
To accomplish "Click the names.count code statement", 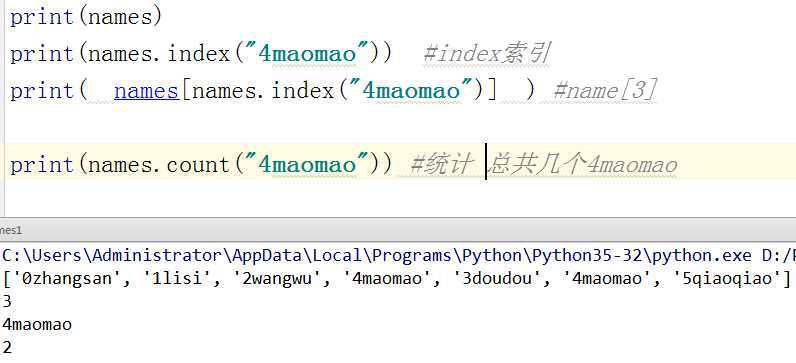I will pos(201,164).
